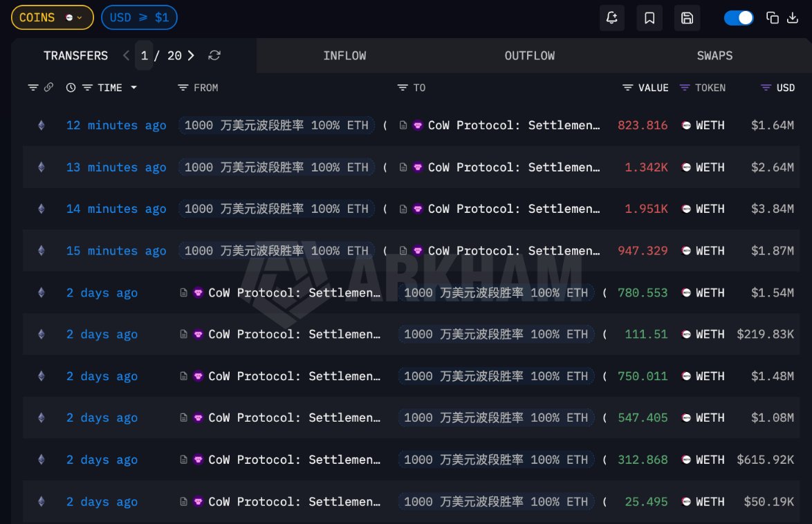Screen dimensions: 812x524
Task: Open the TOKEN column filter
Action: click(685, 88)
